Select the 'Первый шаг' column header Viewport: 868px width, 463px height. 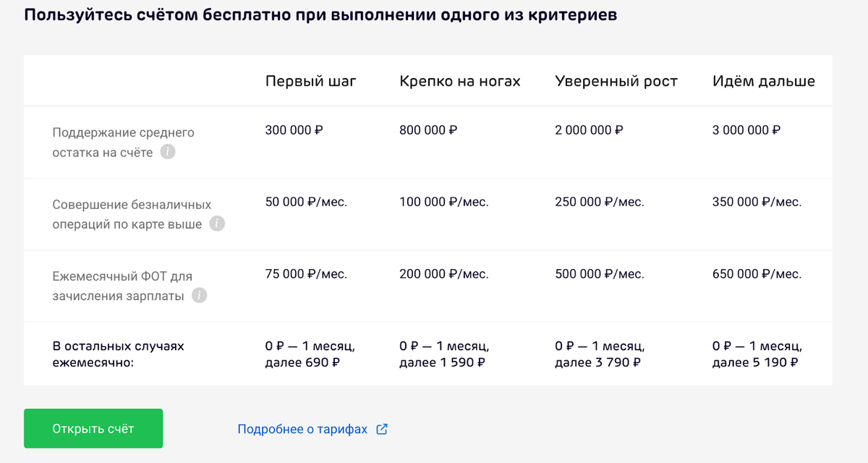click(x=311, y=81)
